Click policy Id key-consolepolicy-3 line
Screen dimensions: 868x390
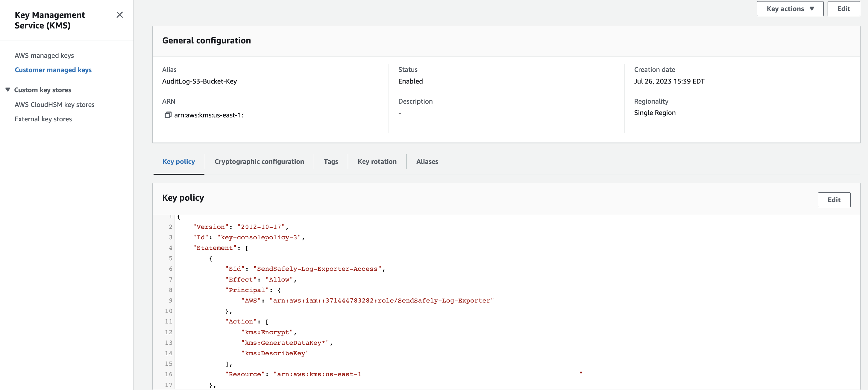(x=249, y=237)
